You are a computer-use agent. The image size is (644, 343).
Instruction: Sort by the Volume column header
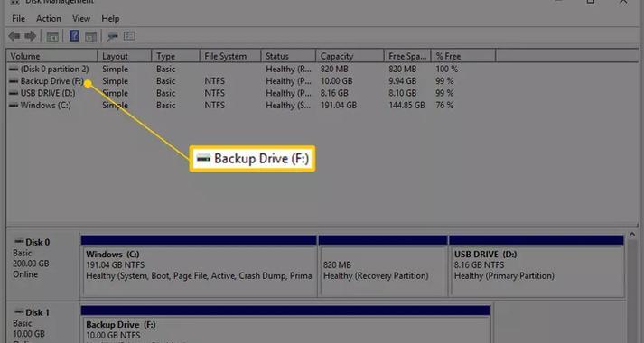point(51,56)
